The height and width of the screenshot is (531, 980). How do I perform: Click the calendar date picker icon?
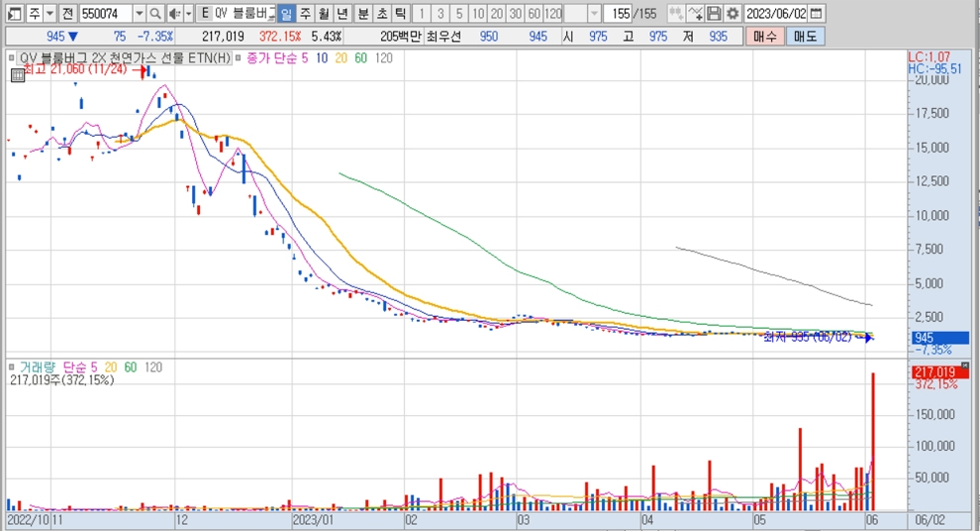[x=819, y=13]
